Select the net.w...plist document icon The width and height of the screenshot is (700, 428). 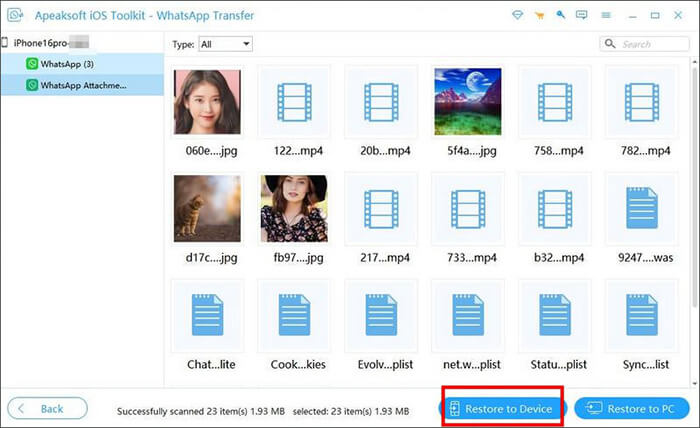pyautogui.click(x=468, y=315)
